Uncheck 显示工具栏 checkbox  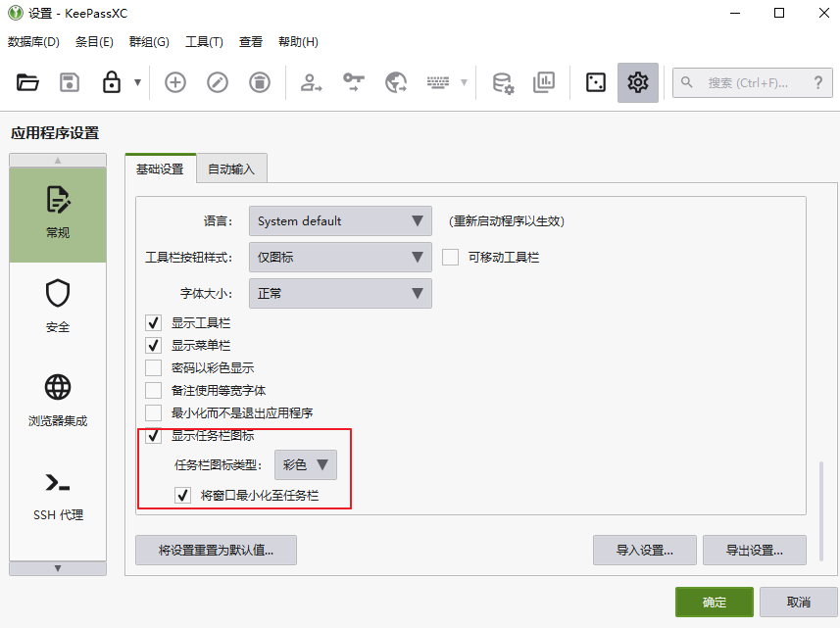153,323
